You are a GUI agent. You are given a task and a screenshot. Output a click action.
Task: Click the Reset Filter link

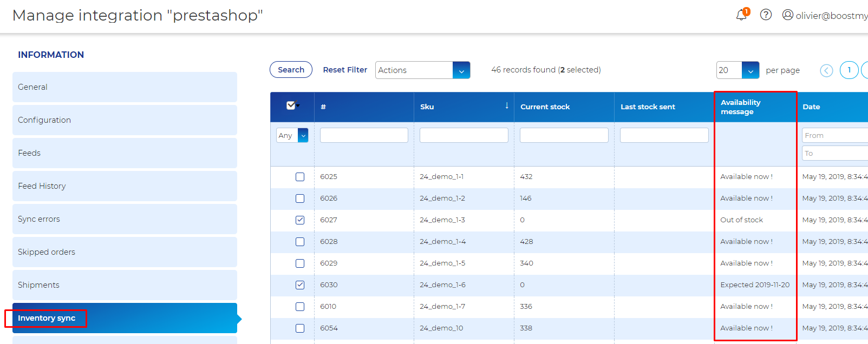(345, 70)
